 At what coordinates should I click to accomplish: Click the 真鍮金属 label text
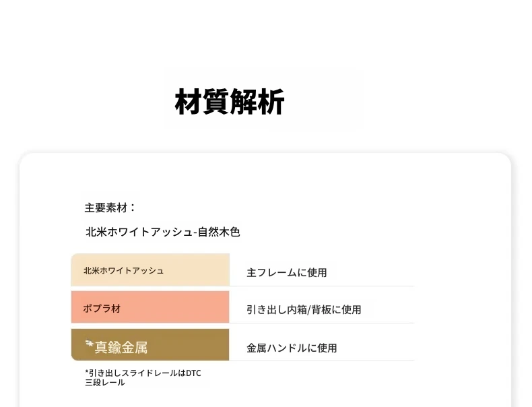click(121, 348)
